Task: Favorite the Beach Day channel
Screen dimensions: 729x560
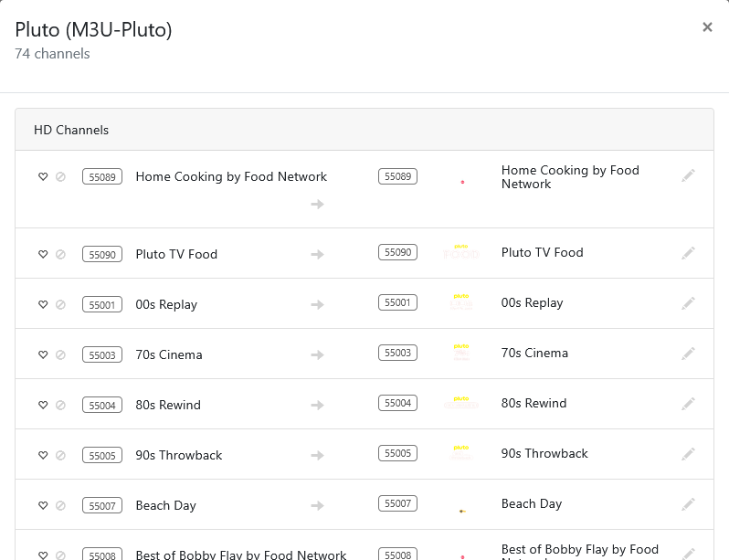Action: (x=43, y=505)
